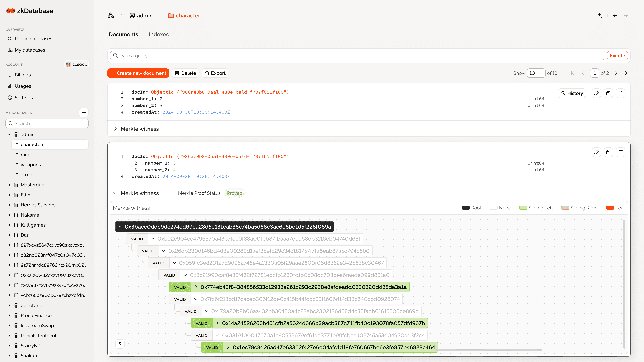Add a new database plus icon
The image size is (644, 362).
84,113
